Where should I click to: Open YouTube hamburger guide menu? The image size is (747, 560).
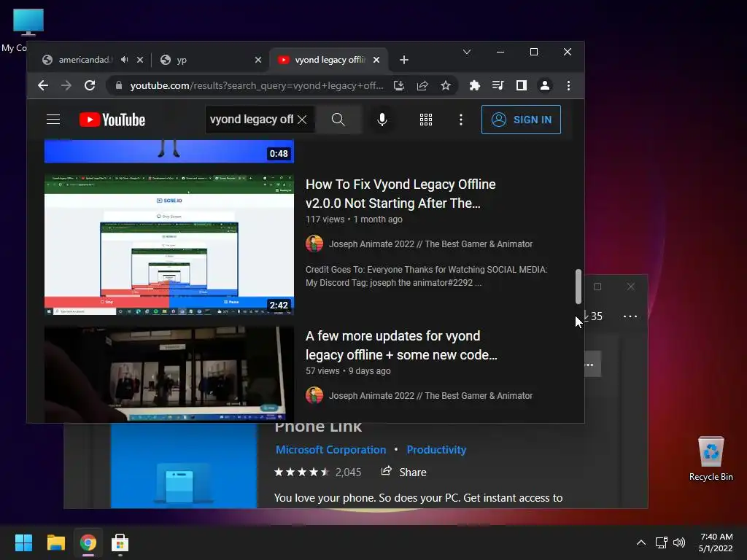(x=53, y=119)
